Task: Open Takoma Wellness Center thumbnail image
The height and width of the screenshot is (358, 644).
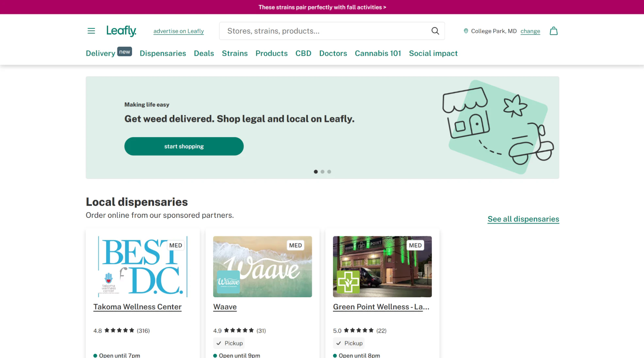Action: [143, 267]
